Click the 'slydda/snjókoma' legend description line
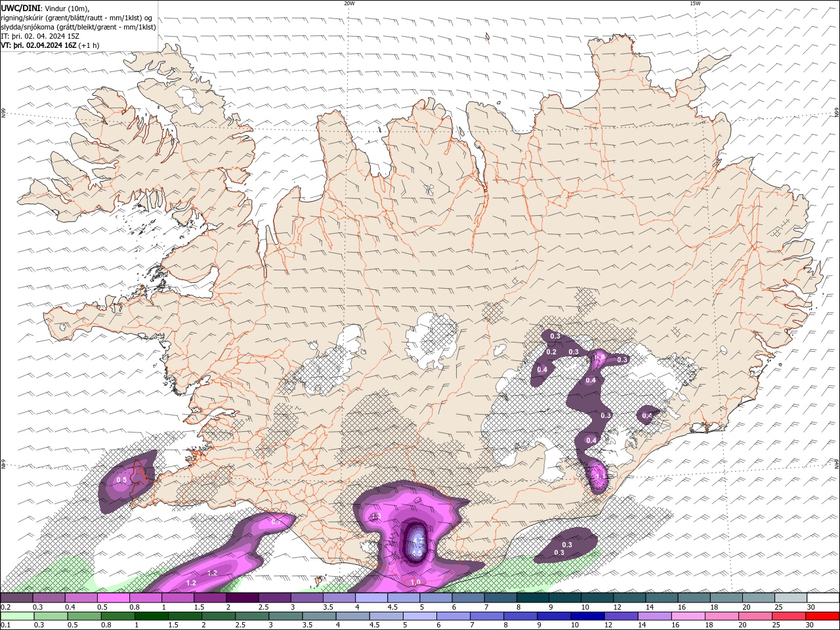This screenshot has width=840, height=630. click(x=79, y=27)
